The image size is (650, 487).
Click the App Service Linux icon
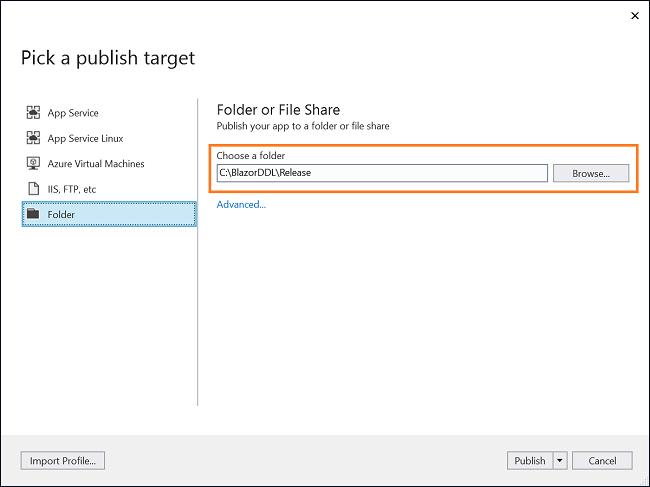click(33, 138)
